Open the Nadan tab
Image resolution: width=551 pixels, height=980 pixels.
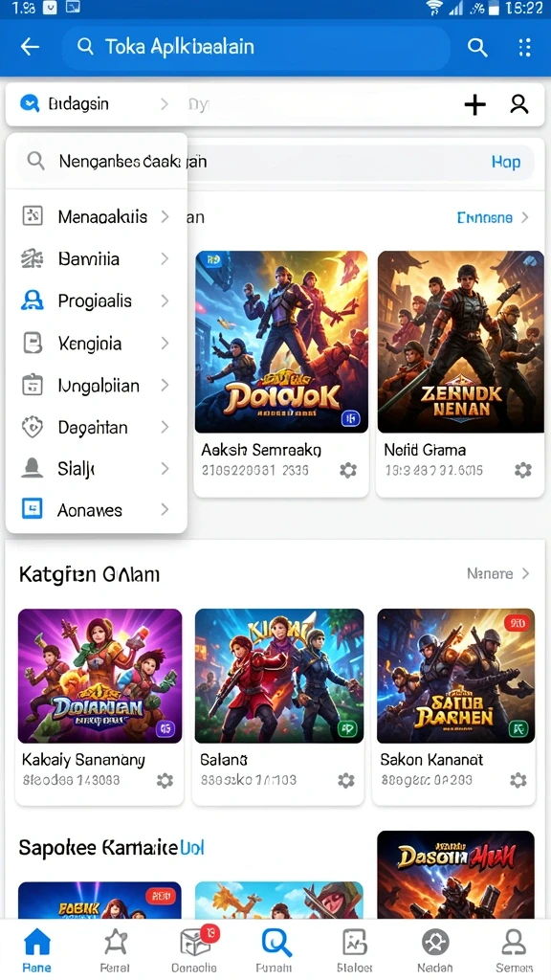click(435, 950)
